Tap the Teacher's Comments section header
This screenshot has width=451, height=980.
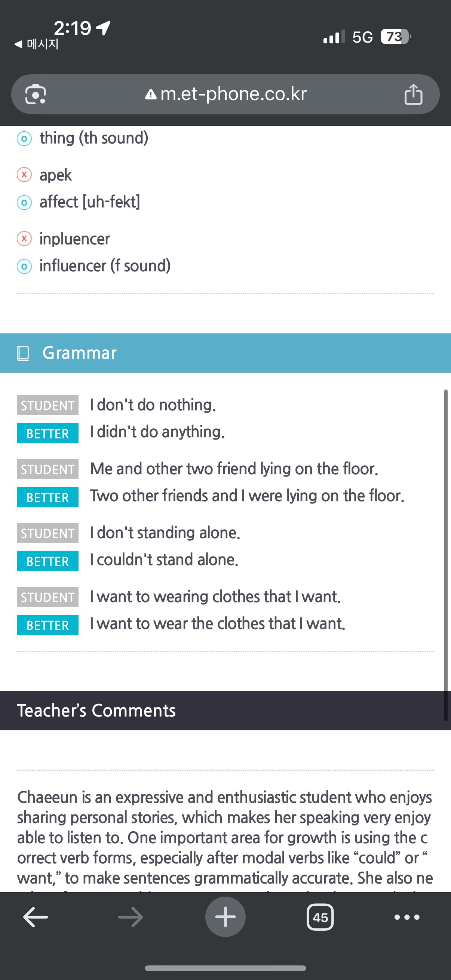point(225,711)
